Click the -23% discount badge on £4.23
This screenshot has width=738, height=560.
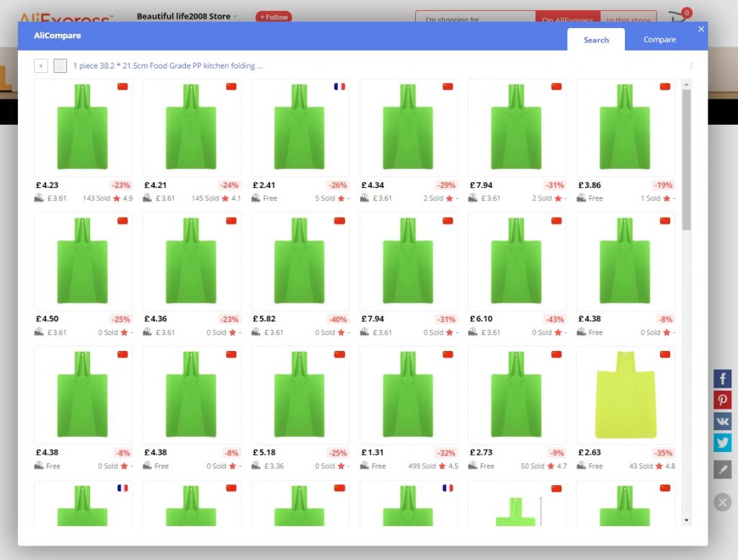121,185
